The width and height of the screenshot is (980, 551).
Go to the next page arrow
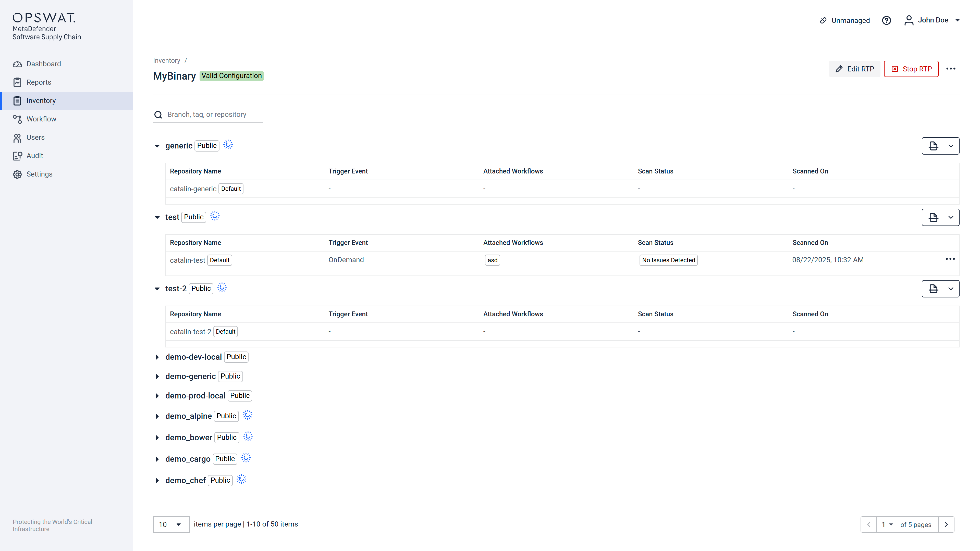946,524
